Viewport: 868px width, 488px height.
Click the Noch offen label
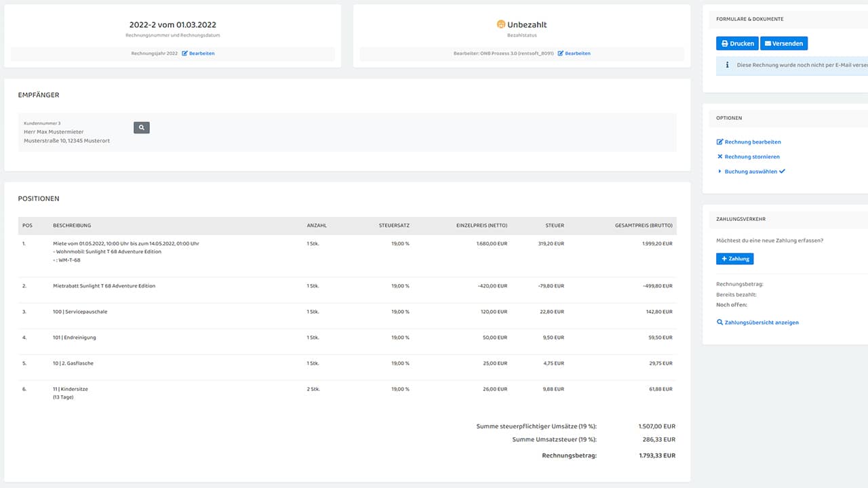click(732, 305)
